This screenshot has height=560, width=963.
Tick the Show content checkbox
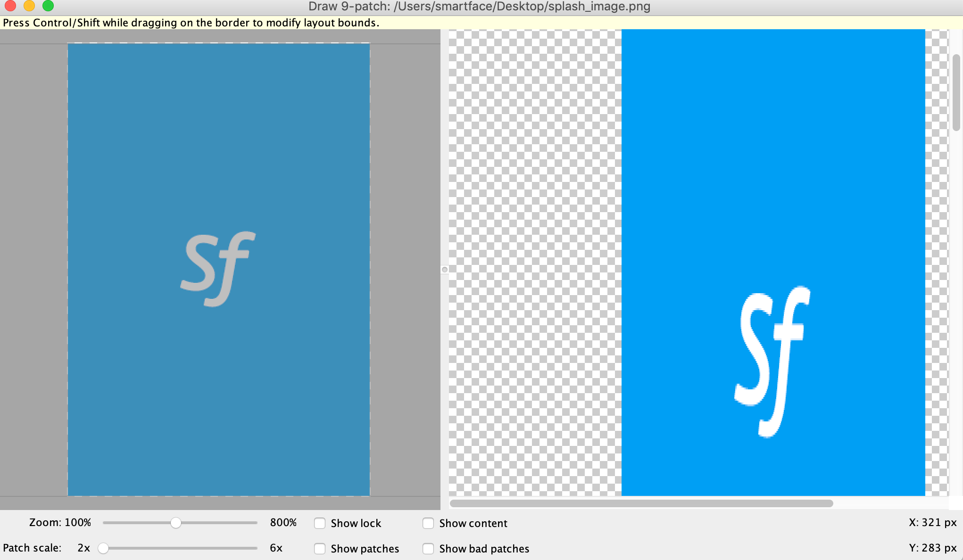tap(428, 523)
